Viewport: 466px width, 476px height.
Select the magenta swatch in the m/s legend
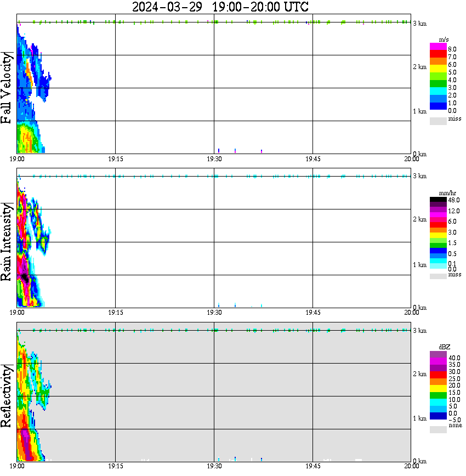(x=438, y=47)
